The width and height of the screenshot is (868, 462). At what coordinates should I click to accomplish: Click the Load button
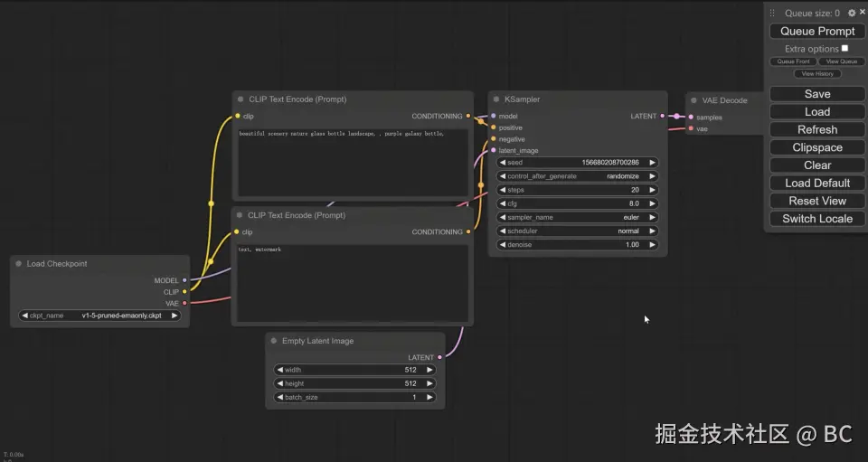tap(817, 112)
